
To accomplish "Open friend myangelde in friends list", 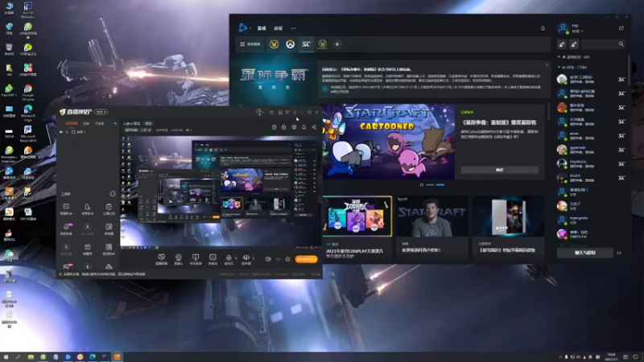I will click(x=592, y=220).
